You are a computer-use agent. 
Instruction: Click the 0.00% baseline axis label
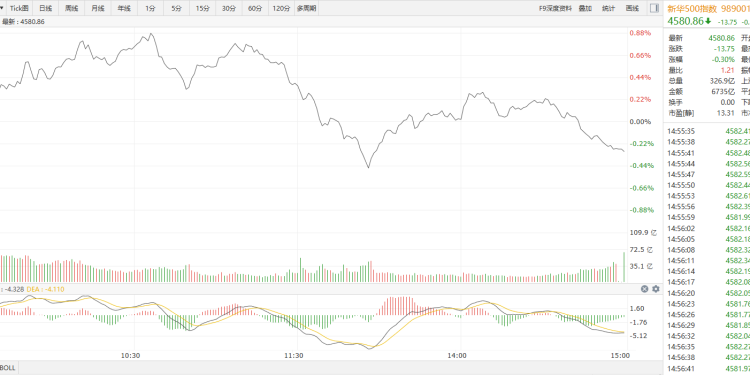coord(640,121)
